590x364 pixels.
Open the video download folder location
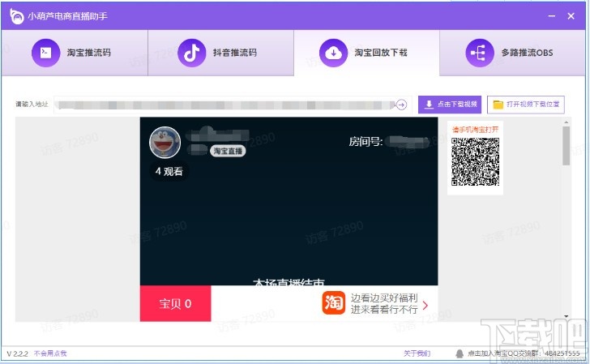(x=526, y=105)
